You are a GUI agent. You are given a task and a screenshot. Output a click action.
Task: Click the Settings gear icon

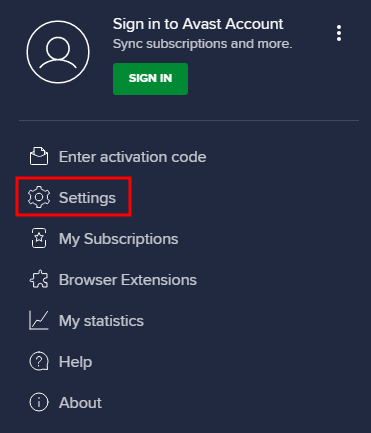pyautogui.click(x=39, y=197)
